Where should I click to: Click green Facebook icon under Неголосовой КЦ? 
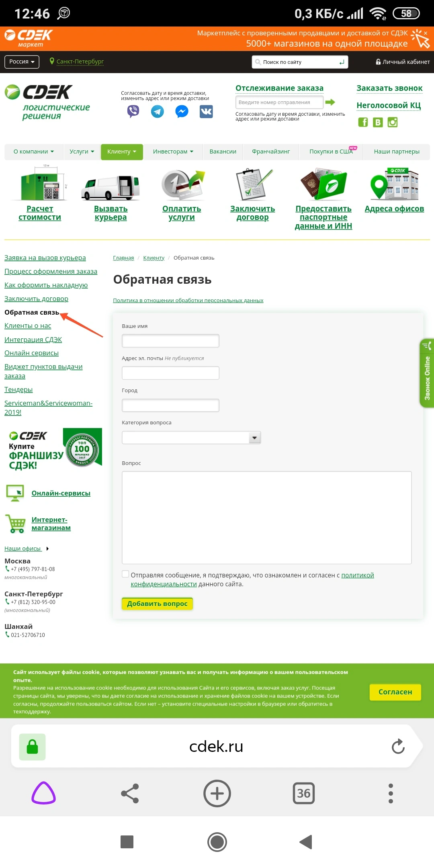point(363,122)
